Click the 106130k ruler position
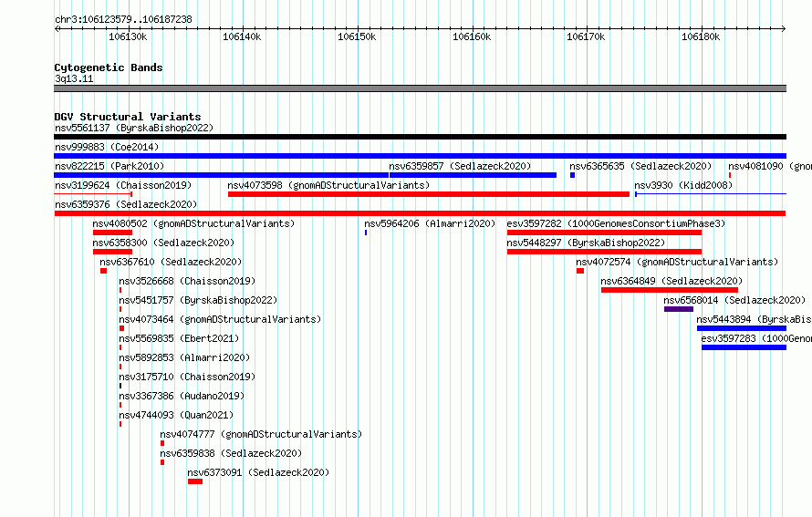Screen dimensions: 812x517 point(128,36)
